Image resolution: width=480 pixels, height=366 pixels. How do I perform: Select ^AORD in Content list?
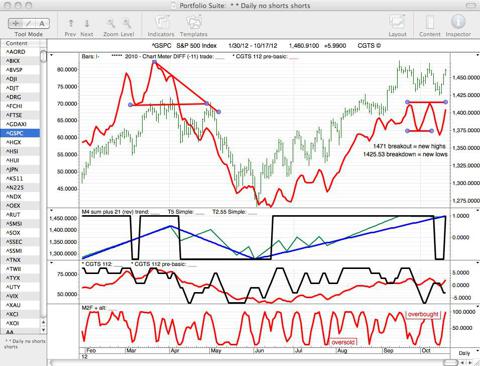coord(20,52)
